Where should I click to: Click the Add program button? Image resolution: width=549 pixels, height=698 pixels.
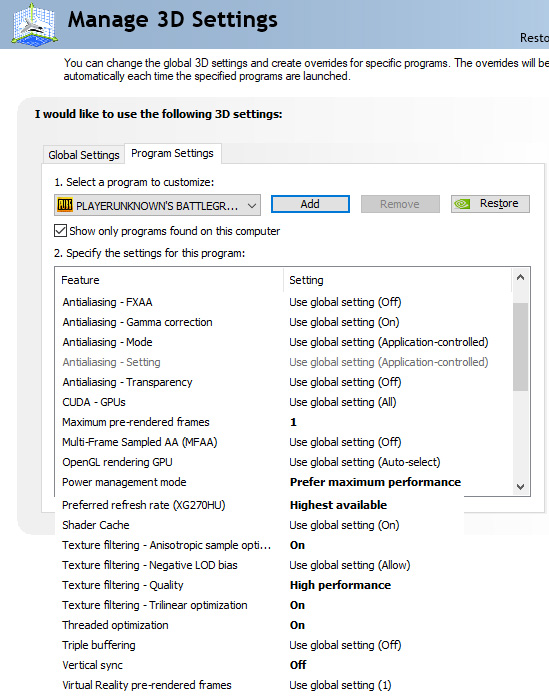tap(310, 204)
